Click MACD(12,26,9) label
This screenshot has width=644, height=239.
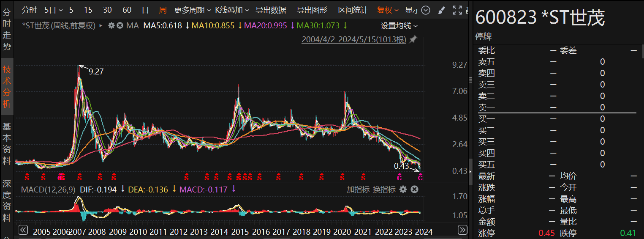tap(49, 189)
